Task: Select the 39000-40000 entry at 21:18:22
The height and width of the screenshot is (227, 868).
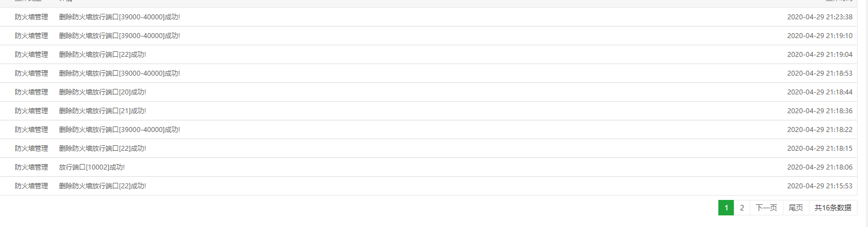Action: [119, 130]
